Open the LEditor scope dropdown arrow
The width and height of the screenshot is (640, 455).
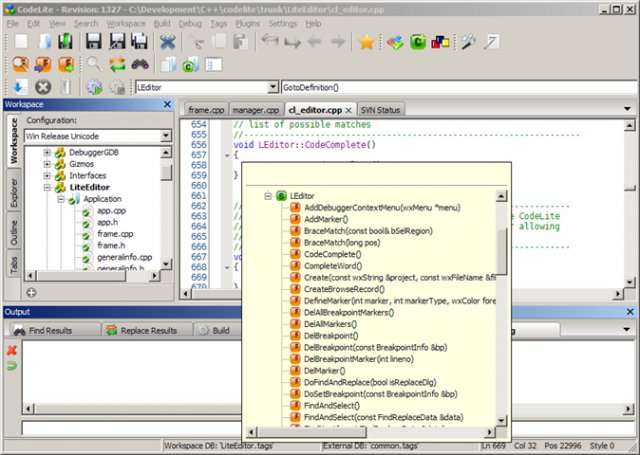273,87
